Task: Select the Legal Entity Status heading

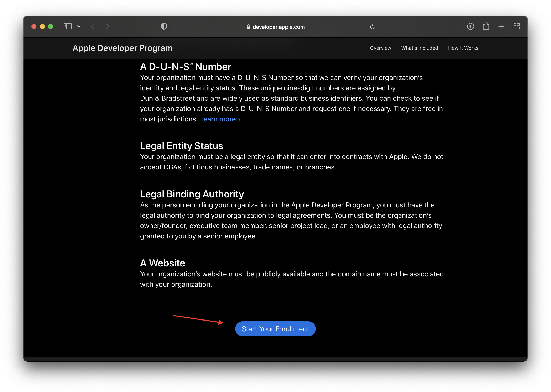Action: coord(181,146)
